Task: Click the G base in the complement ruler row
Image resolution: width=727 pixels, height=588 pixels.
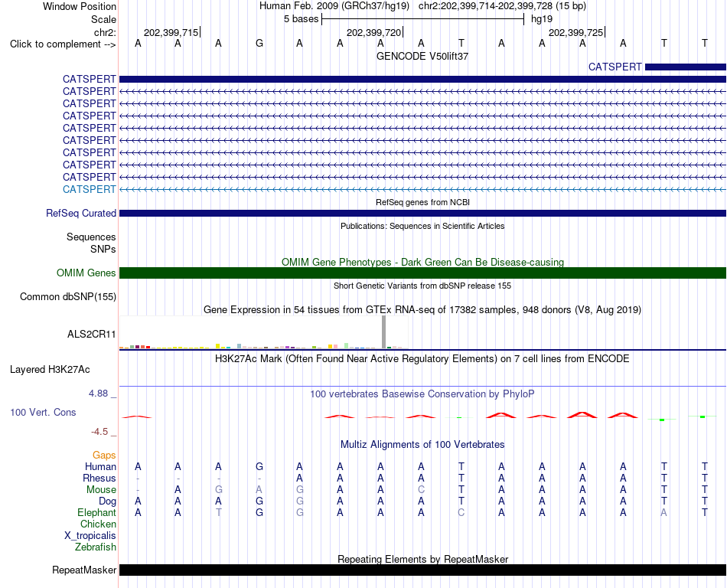Action: pyautogui.click(x=259, y=44)
